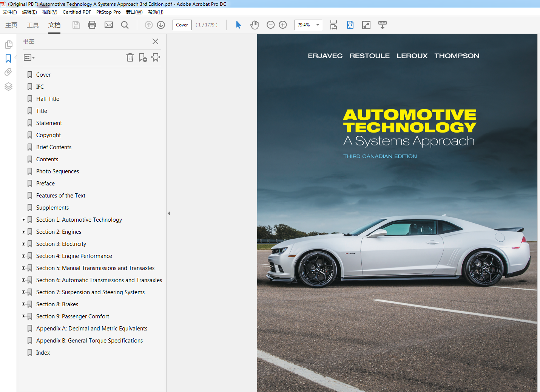This screenshot has width=540, height=392.
Task: Open the PitStop Pro menu
Action: (x=108, y=12)
